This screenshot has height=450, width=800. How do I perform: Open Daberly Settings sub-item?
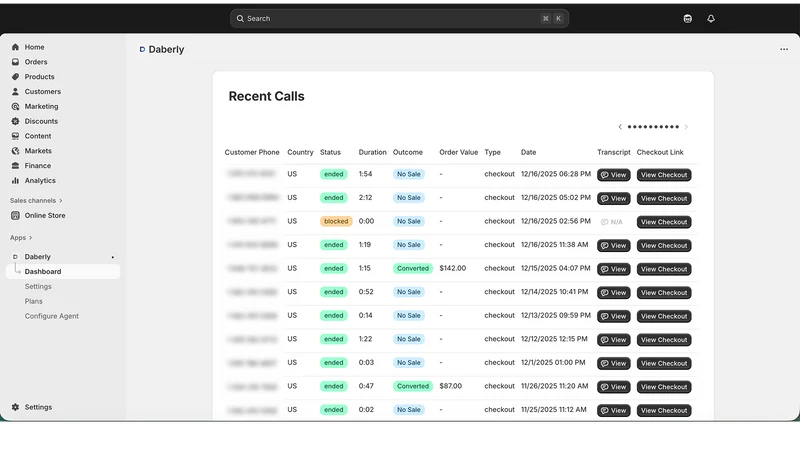pos(38,286)
